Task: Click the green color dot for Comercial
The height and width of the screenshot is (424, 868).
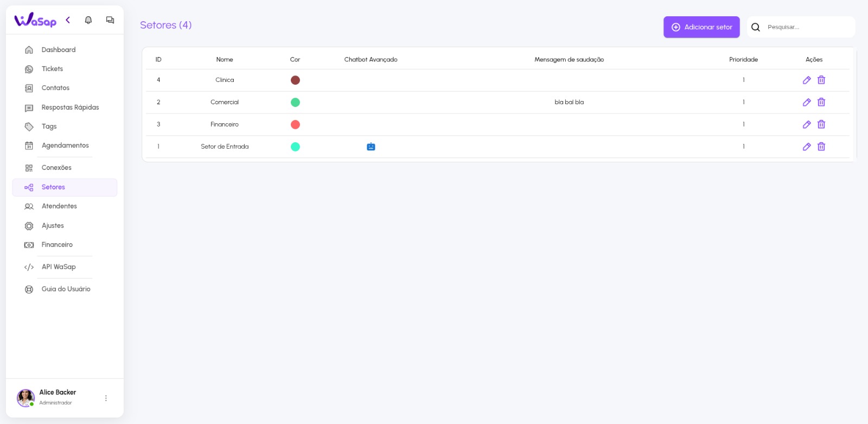Action: point(295,103)
